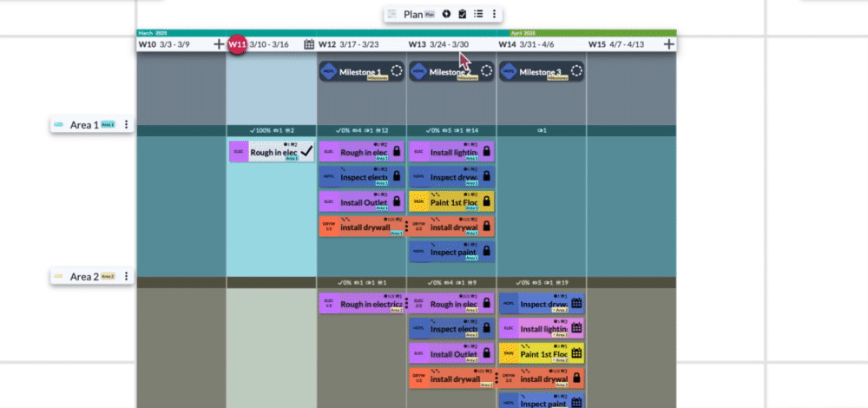The height and width of the screenshot is (408, 868).
Task: Open the Plan toolbar three-dot menu
Action: (495, 14)
